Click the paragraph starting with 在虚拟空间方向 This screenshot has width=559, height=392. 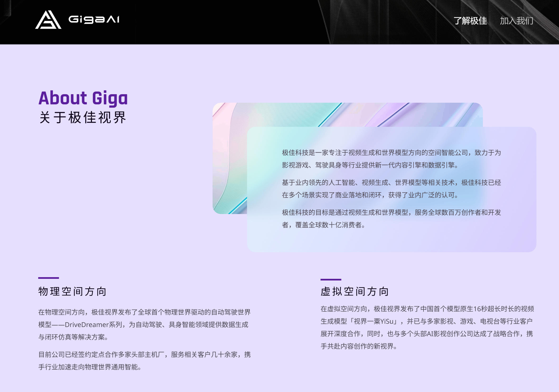[431, 328]
